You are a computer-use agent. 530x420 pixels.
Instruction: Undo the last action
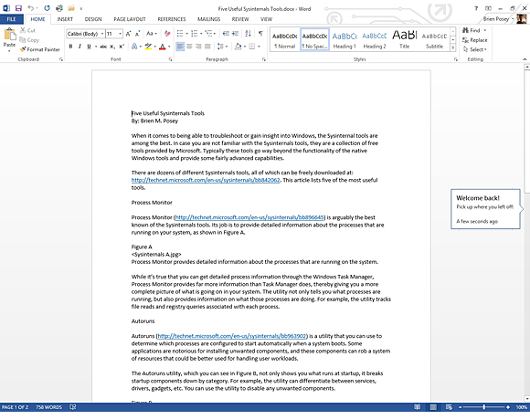tap(31, 8)
